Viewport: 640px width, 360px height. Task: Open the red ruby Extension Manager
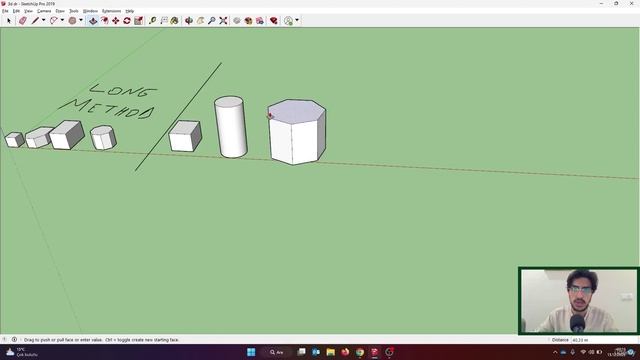273,20
